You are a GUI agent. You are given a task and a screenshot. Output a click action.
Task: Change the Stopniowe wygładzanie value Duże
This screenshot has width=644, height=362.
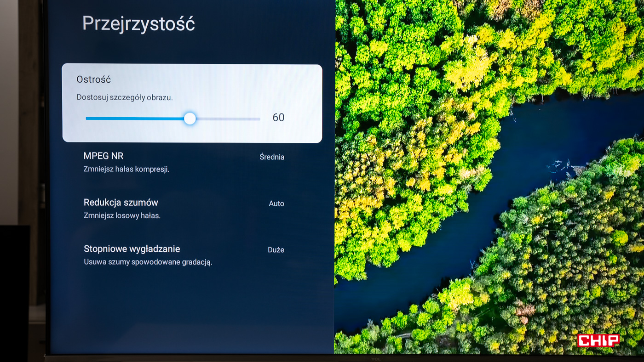pyautogui.click(x=276, y=250)
